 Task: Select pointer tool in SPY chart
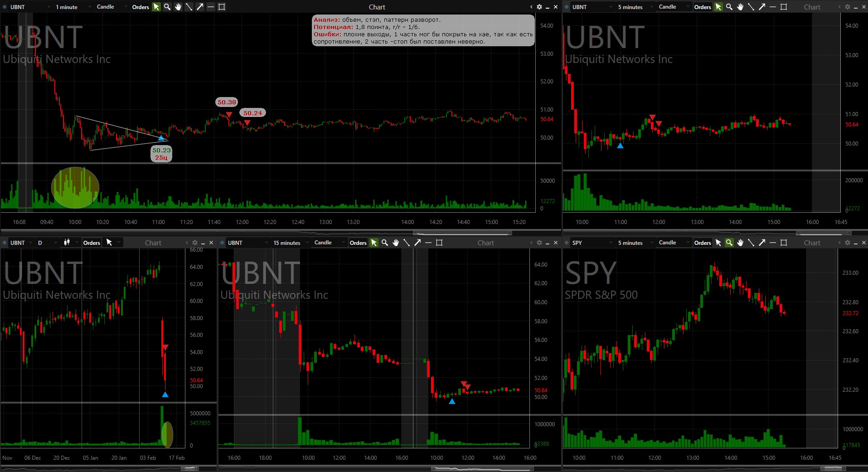coord(718,243)
